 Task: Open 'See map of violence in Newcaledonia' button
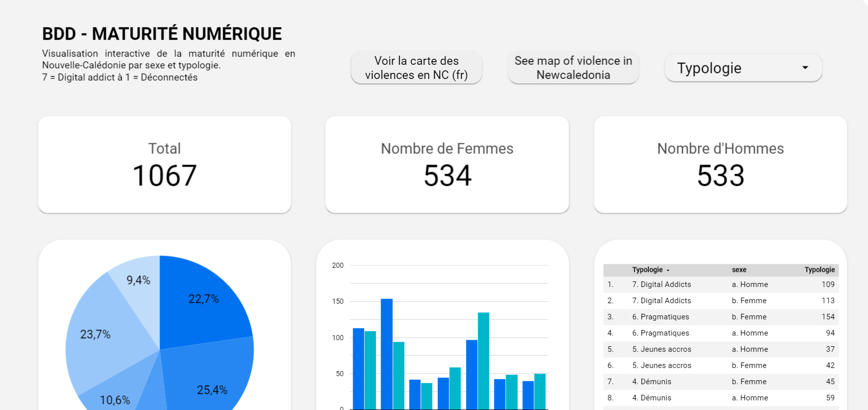click(573, 68)
